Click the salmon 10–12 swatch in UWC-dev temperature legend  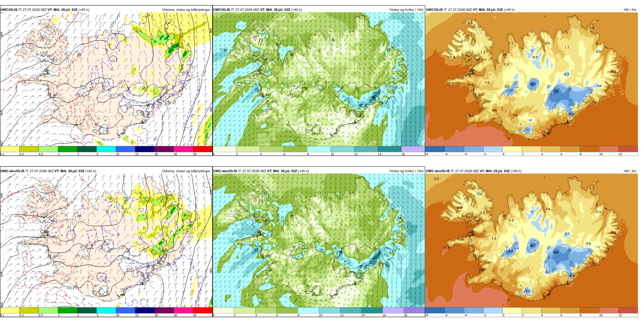pos(609,310)
